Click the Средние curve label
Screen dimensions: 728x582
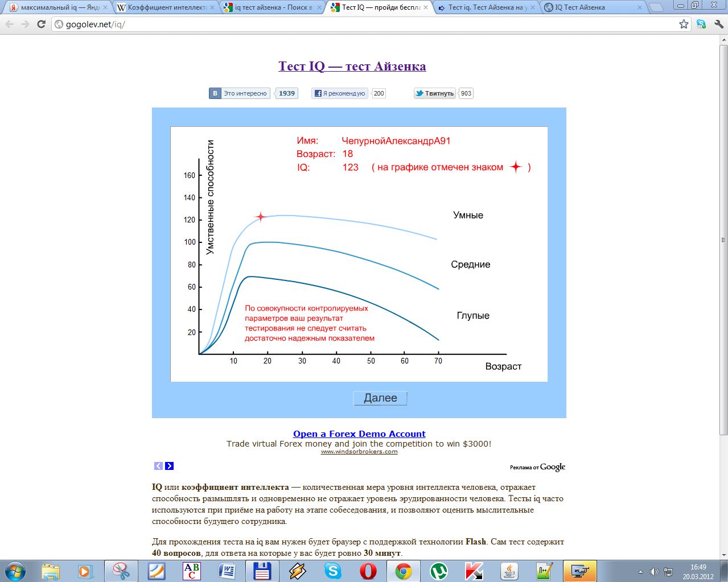[470, 265]
